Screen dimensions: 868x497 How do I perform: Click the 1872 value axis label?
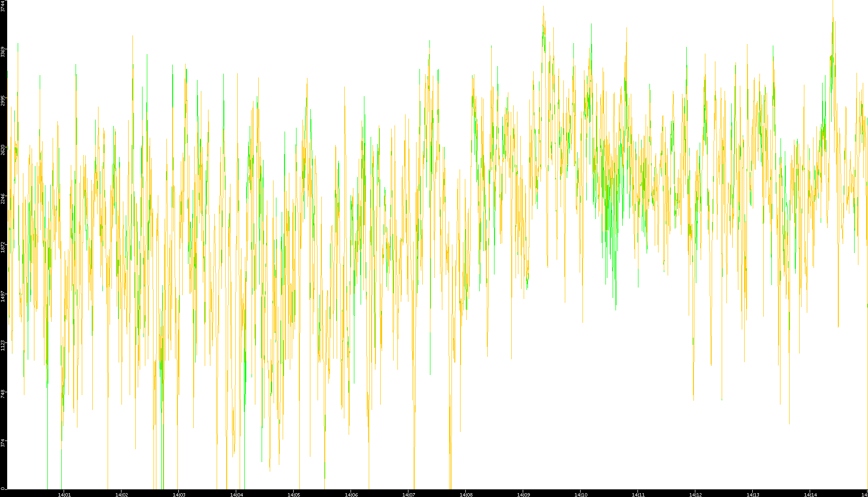tap(3, 247)
